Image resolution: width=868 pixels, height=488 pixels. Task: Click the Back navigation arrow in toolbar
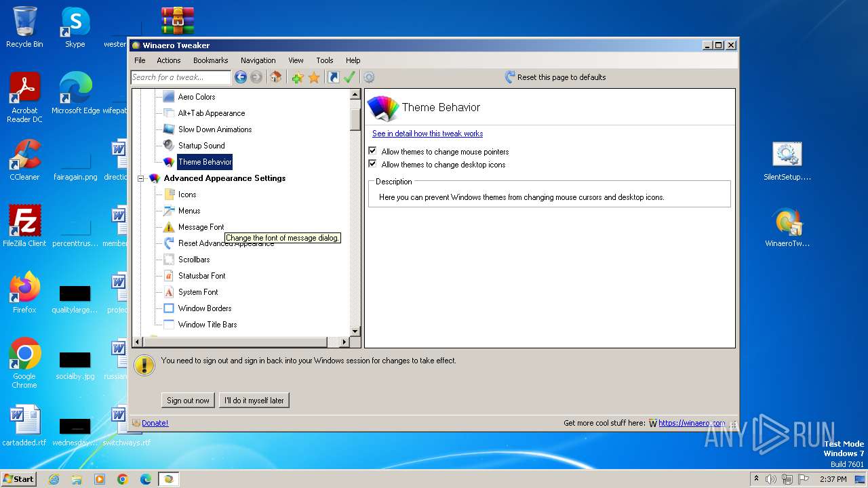(x=240, y=77)
